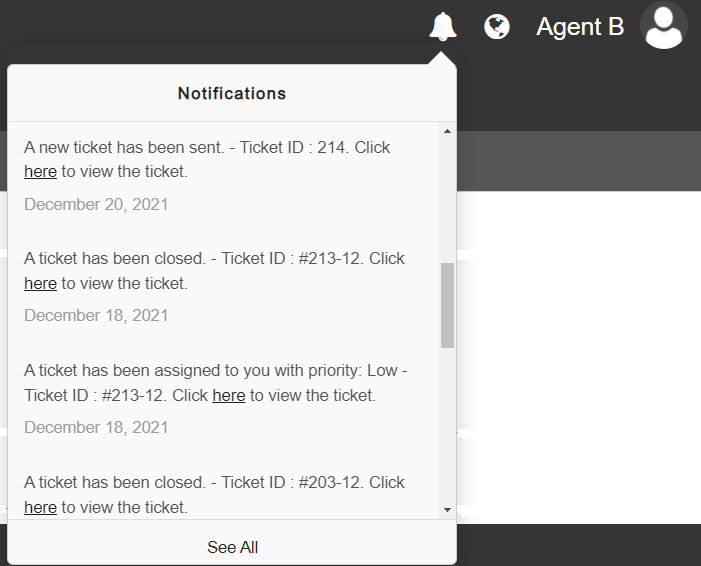Click the Notifications panel header title

point(232,94)
